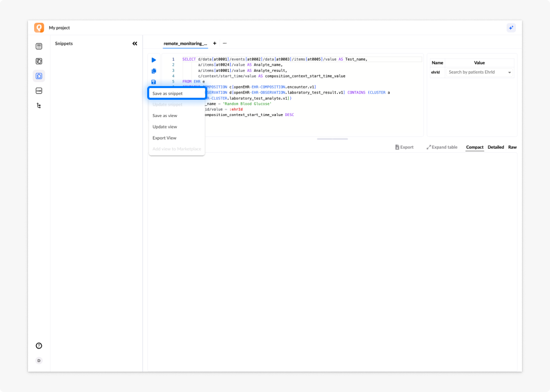
Task: Click the :ehrId parameter in the query
Action: 236,109
